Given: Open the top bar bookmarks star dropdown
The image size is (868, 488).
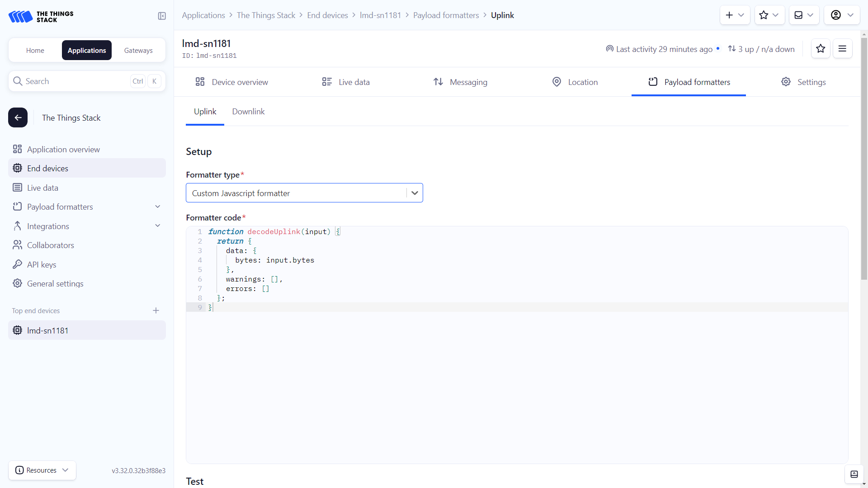Looking at the screenshot, I should (769, 15).
